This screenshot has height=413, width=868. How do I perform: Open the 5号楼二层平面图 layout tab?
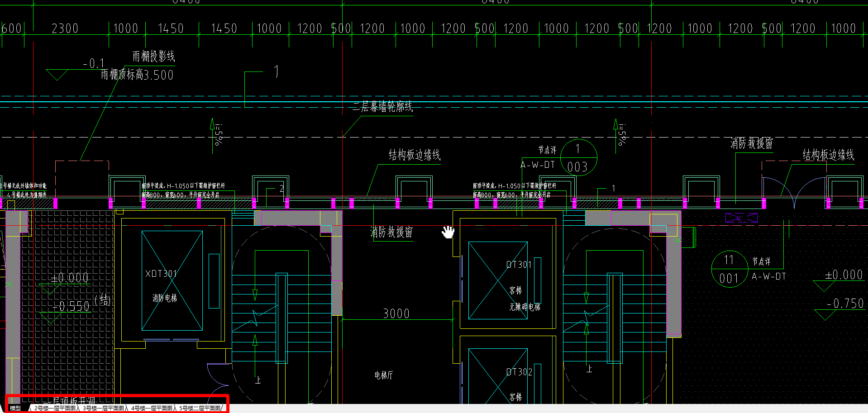(x=200, y=408)
